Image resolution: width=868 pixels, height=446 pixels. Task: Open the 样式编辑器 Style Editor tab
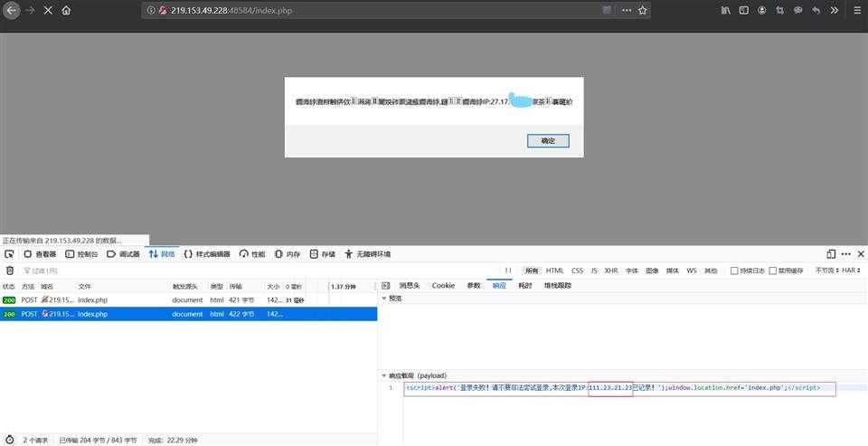point(207,254)
